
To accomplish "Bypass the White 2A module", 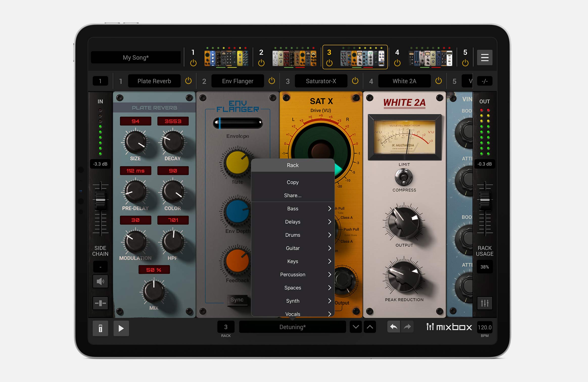I will click(x=438, y=81).
